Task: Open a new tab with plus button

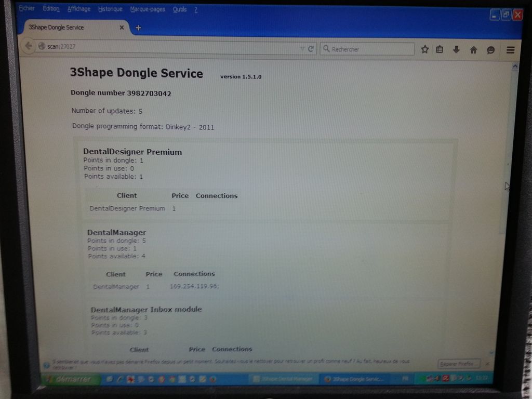Action: pyautogui.click(x=138, y=28)
